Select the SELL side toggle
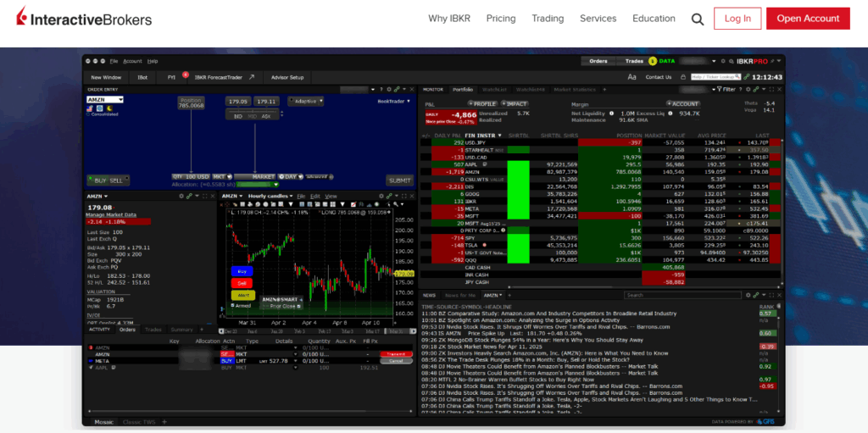 (117, 180)
